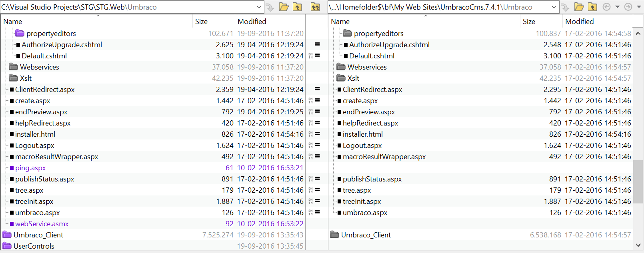The height and width of the screenshot is (253, 644).
Task: Select AuthorizeUpgrade.cshtml in the left pane
Action: (62, 45)
